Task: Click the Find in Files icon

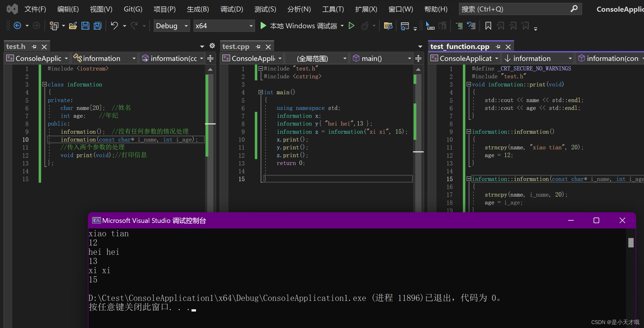Action: [388, 26]
